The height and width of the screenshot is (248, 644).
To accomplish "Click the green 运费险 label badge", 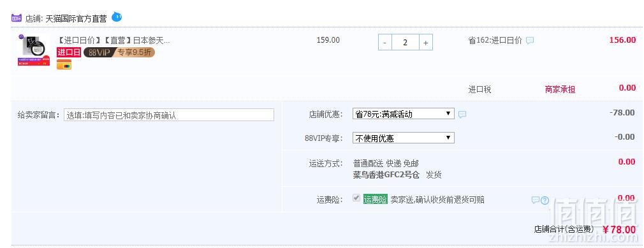I will pos(376,200).
